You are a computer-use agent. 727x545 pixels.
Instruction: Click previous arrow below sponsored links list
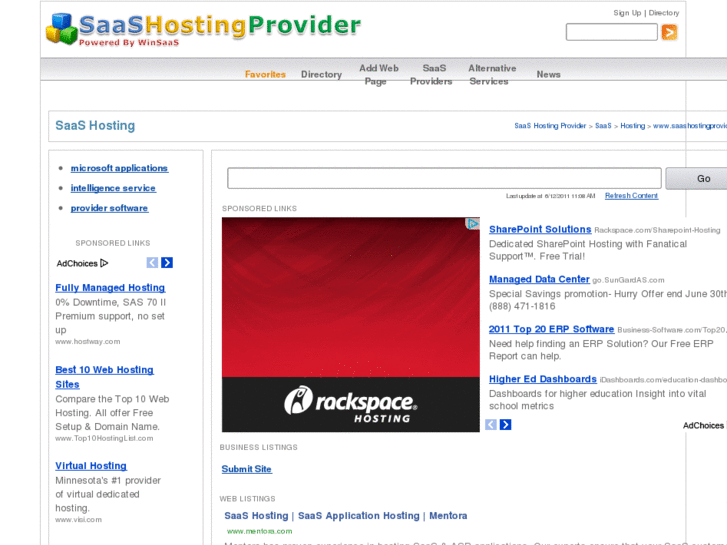(x=491, y=424)
